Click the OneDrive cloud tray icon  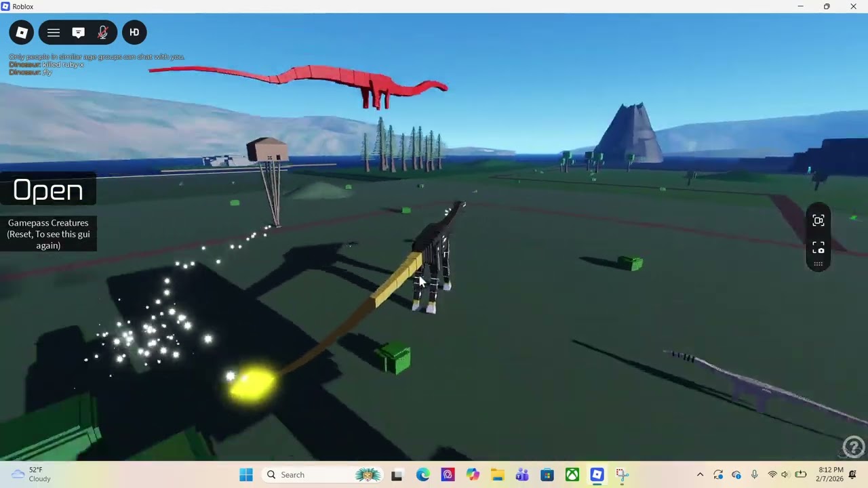pos(736,475)
